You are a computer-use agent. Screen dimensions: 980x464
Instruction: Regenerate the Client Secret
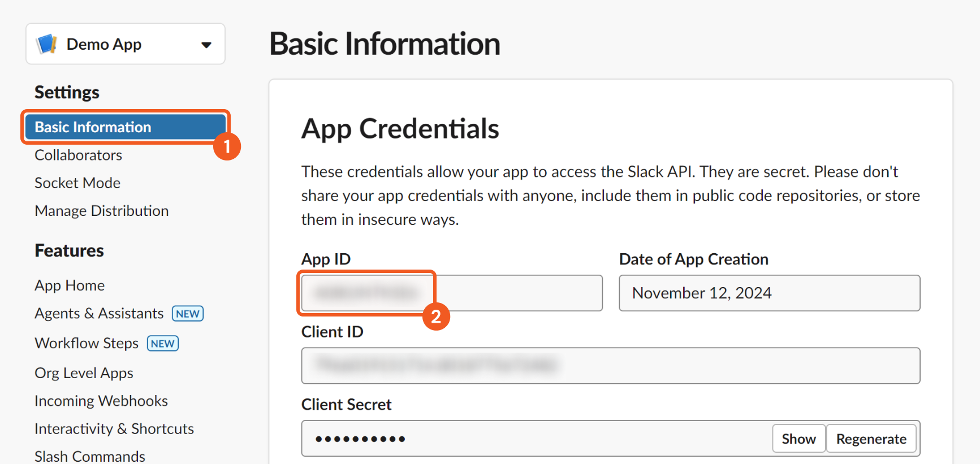(x=871, y=439)
